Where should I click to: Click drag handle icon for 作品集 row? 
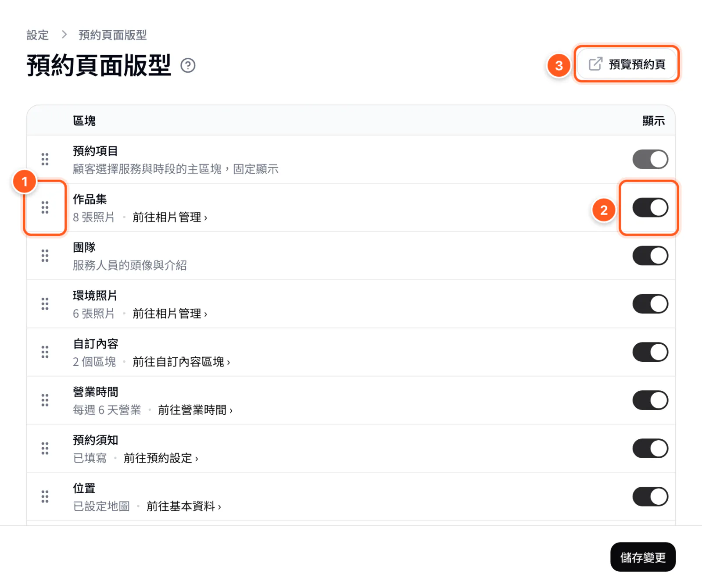pyautogui.click(x=45, y=207)
